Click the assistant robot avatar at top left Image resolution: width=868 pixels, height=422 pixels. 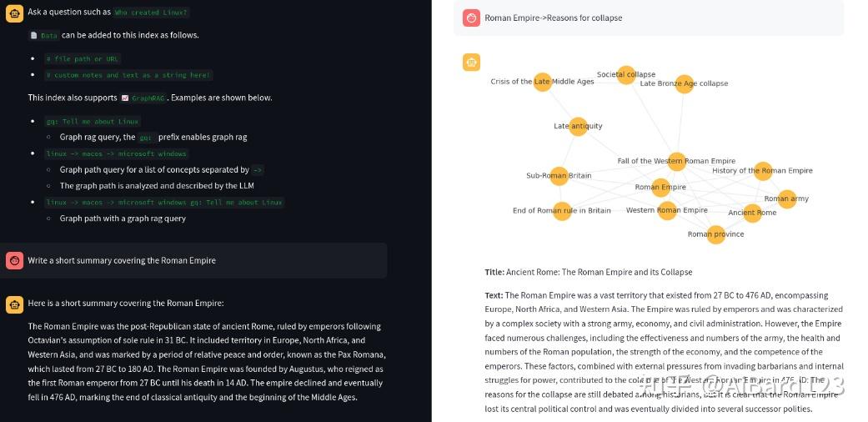click(14, 13)
